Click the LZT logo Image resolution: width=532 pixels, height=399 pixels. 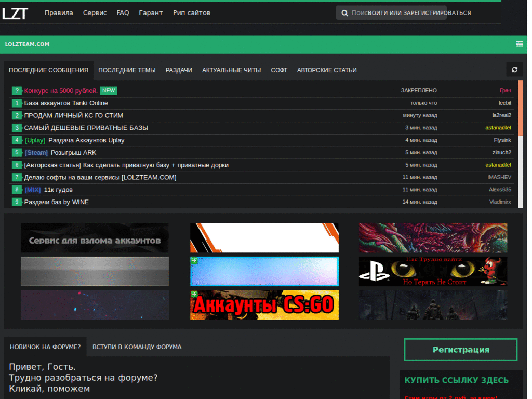tap(15, 13)
